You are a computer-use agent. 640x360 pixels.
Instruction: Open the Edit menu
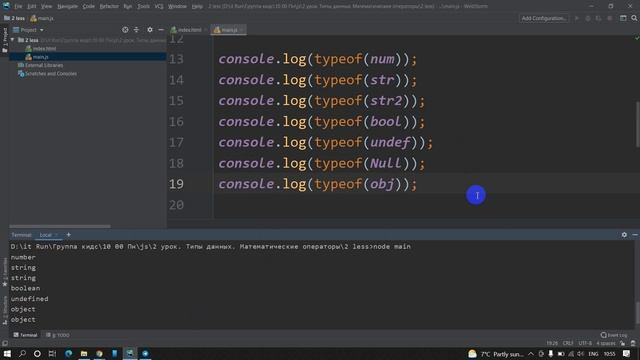pyautogui.click(x=32, y=7)
